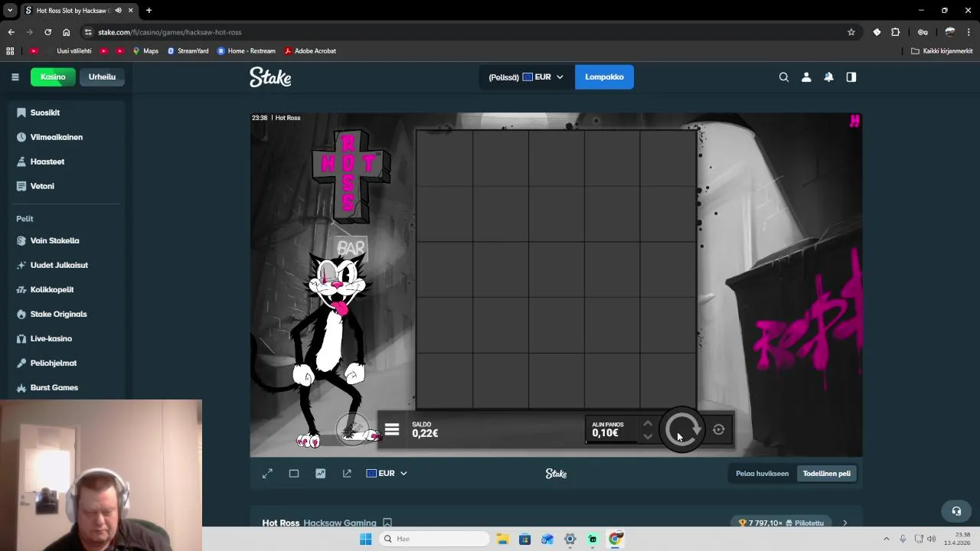
Task: Open Lompakko wallet
Action: (x=604, y=77)
